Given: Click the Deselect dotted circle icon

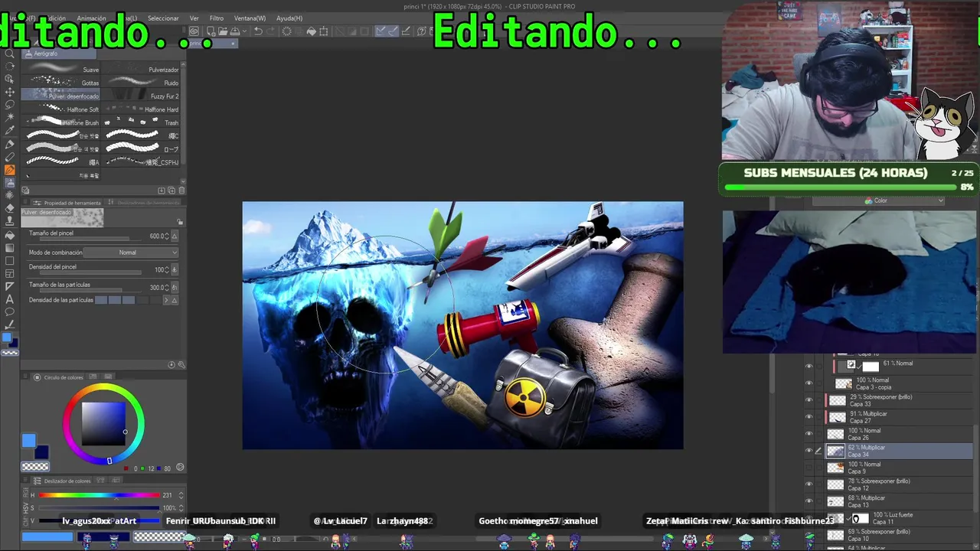Looking at the screenshot, I should [286, 31].
